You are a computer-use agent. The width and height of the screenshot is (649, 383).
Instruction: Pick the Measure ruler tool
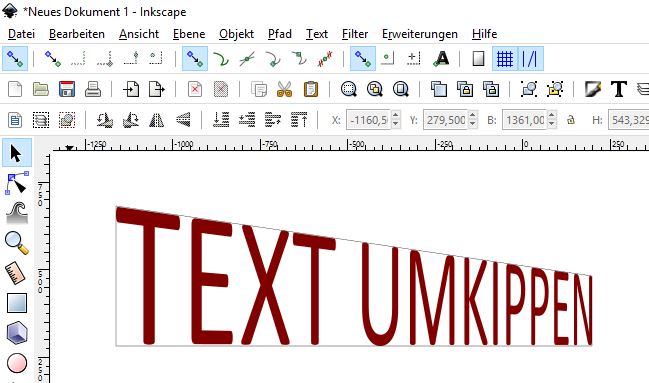click(x=16, y=273)
